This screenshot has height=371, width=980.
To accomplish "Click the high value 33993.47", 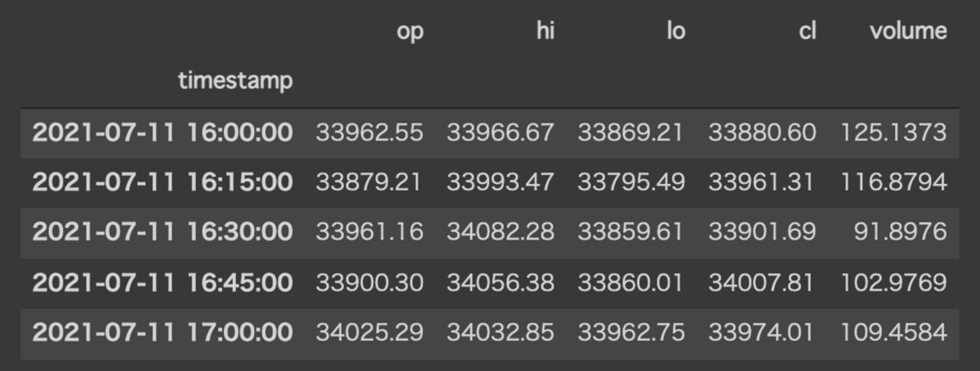I will pos(500,182).
